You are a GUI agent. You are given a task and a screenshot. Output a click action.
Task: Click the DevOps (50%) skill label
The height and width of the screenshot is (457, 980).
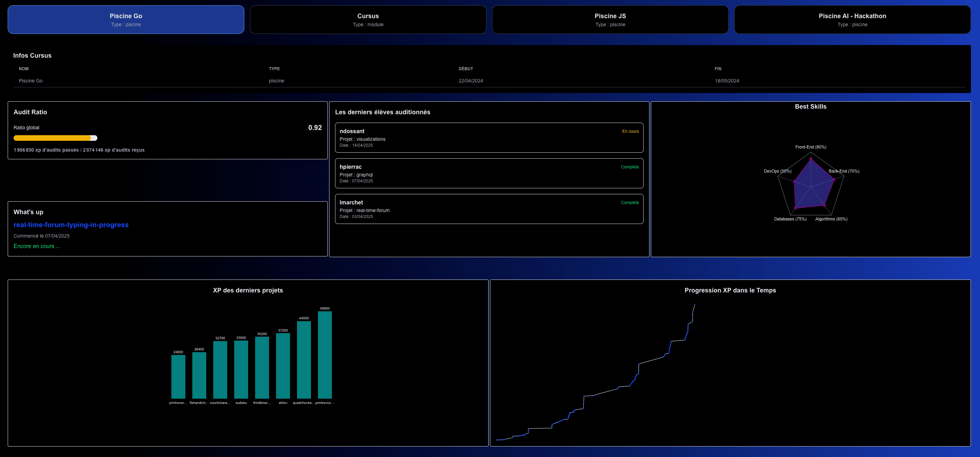(x=778, y=171)
